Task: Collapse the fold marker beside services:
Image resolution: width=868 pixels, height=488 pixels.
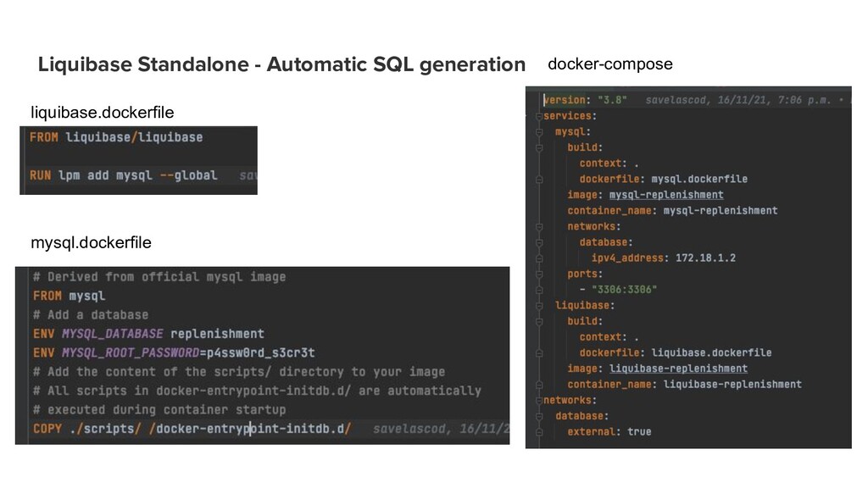Action: tap(538, 116)
